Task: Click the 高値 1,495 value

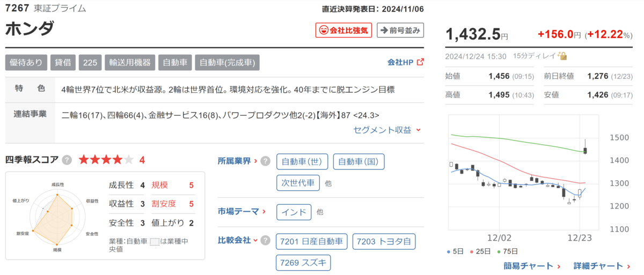Action: coord(499,95)
